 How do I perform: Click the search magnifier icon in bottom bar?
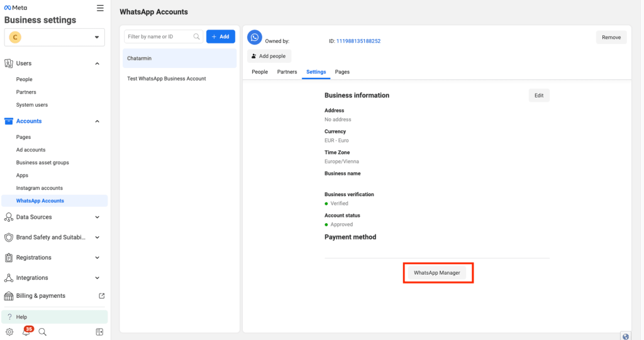(x=43, y=332)
